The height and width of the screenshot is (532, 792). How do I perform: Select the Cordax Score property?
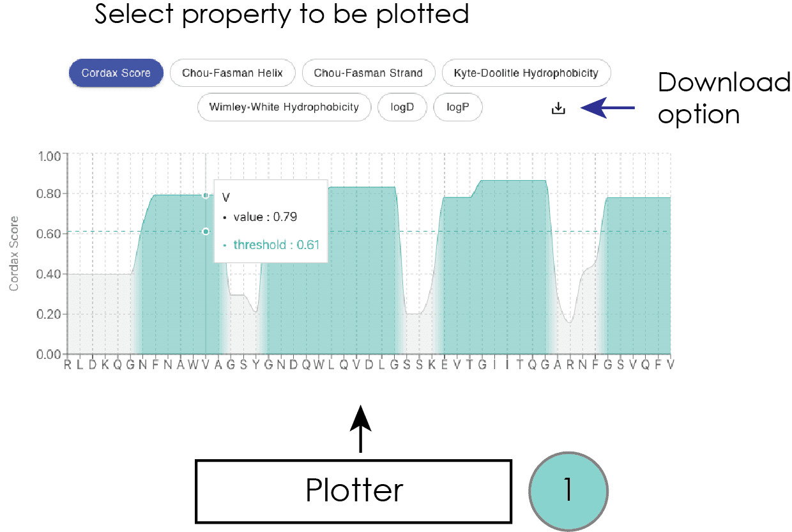(116, 73)
